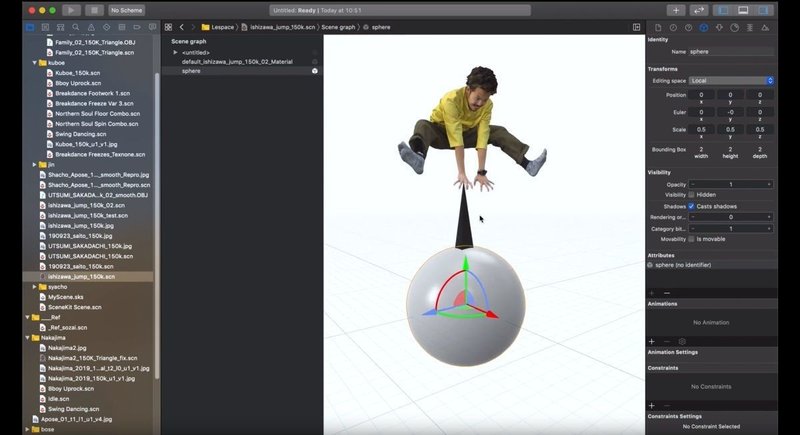Expand the syacho folder
This screenshot has width=800, height=435.
(x=34, y=287)
